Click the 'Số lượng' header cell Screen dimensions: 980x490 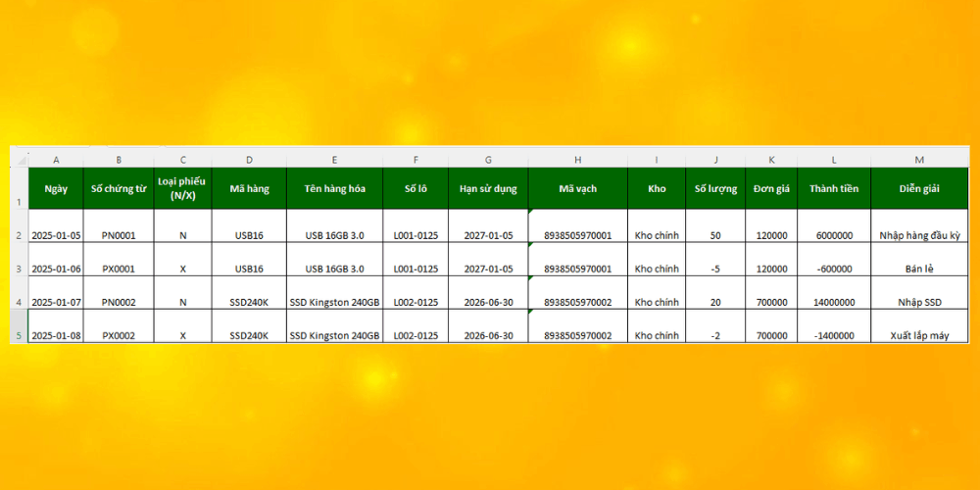coord(715,188)
